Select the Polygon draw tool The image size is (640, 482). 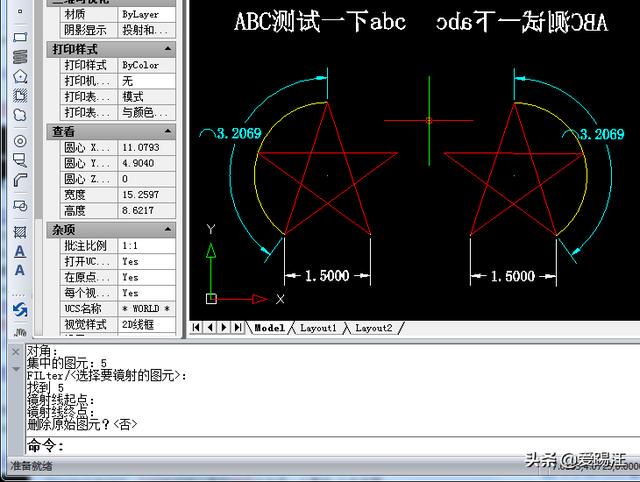pos(20,76)
